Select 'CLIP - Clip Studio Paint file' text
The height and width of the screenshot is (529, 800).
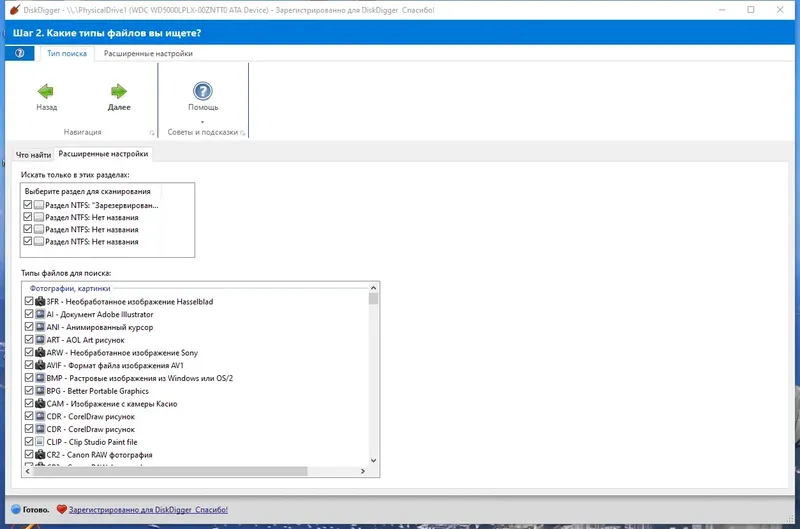tap(92, 442)
